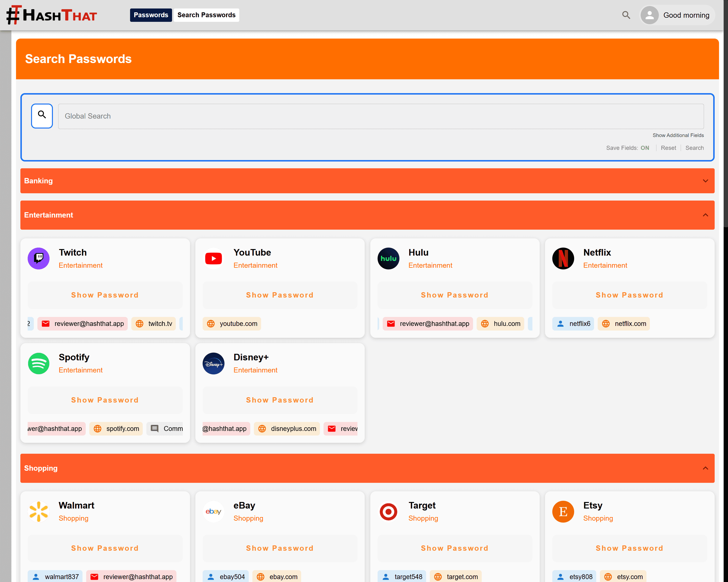Click the blue-bordered search icon button
Image resolution: width=728 pixels, height=582 pixels.
click(x=42, y=116)
